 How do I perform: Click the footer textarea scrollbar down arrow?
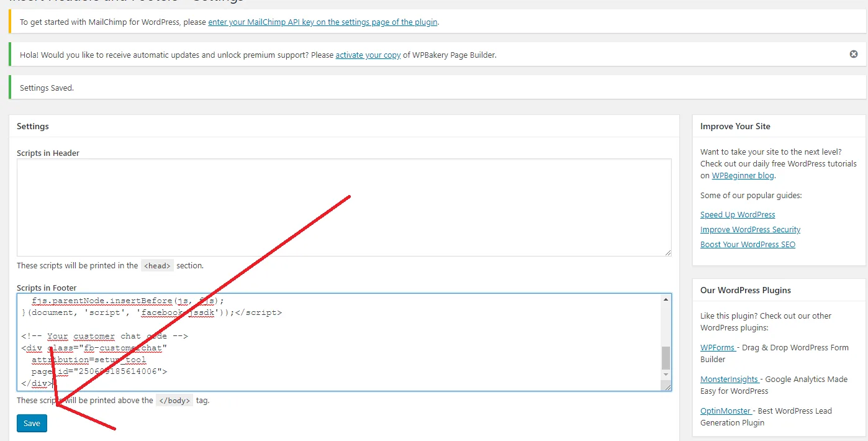click(x=666, y=375)
